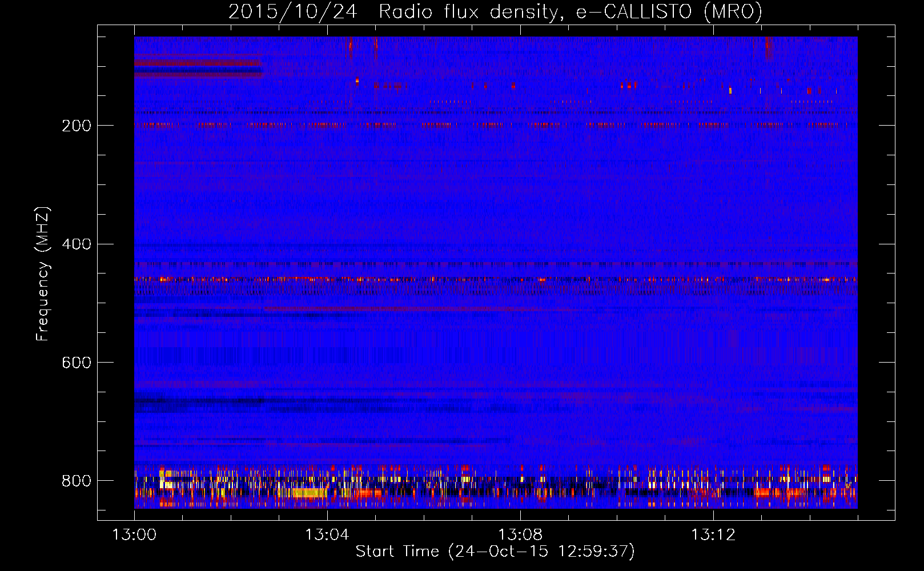Click the 800 frequency tick label

(x=77, y=481)
